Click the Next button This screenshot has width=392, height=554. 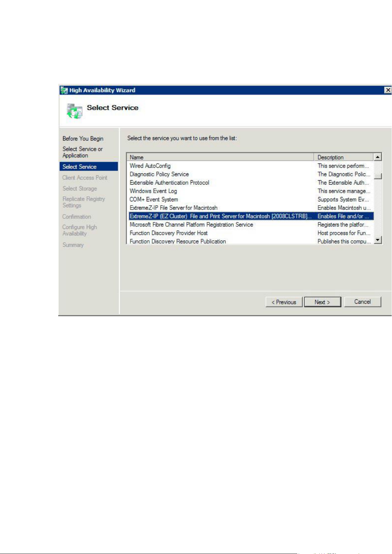pyautogui.click(x=322, y=302)
